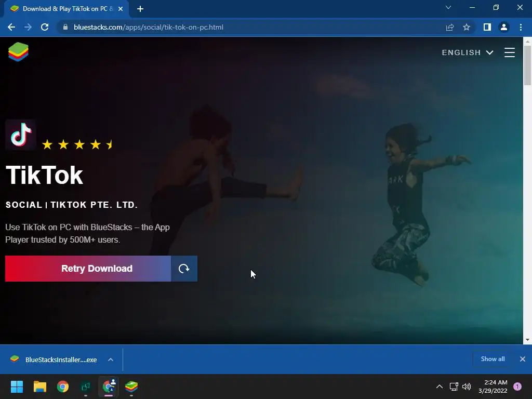Bookmark the page with the star icon
This screenshot has width=532, height=399.
click(467, 27)
